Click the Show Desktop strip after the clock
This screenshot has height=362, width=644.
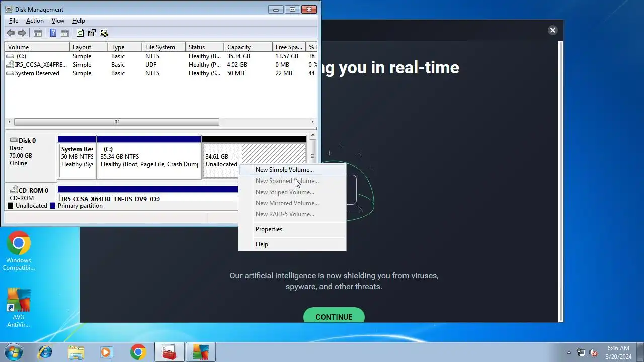click(640, 352)
